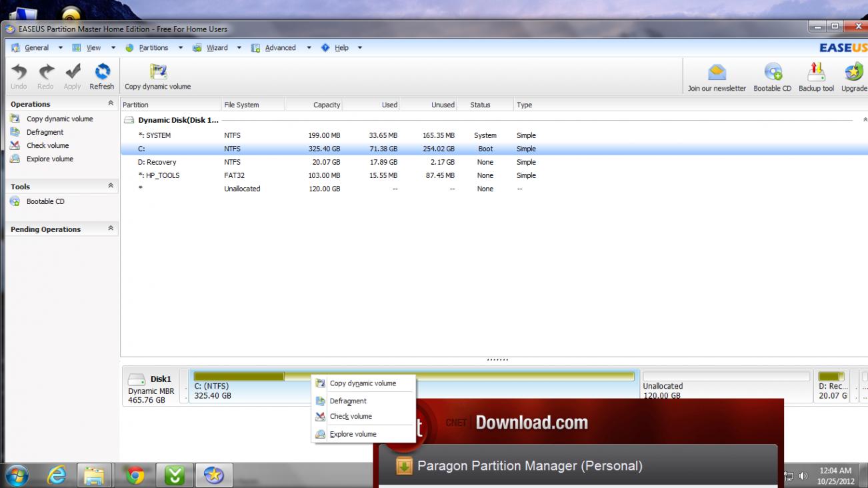Open the Partitions menu
The image size is (868, 488).
coord(153,48)
